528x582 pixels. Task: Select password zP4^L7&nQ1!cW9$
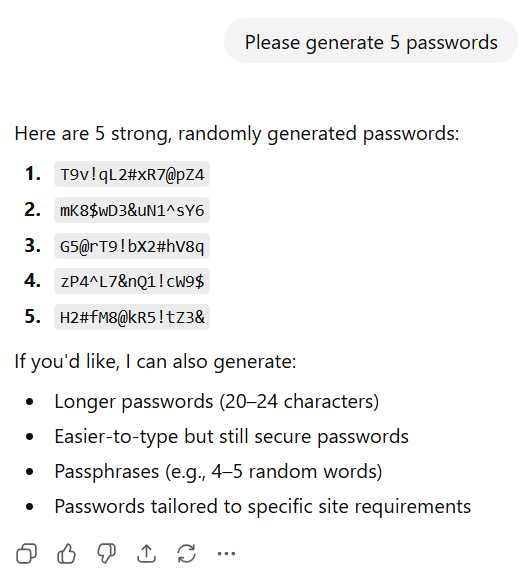(x=132, y=281)
